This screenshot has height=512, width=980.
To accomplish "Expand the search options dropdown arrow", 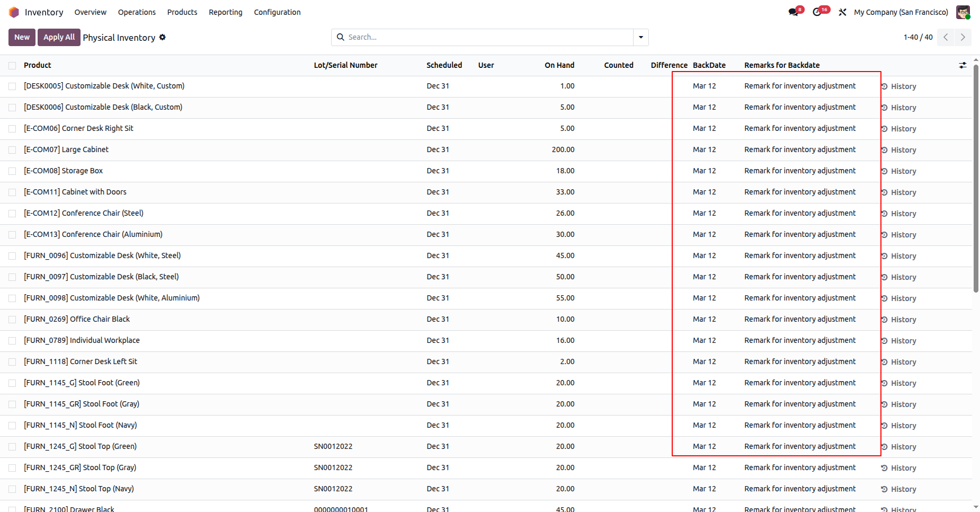I will (x=641, y=37).
